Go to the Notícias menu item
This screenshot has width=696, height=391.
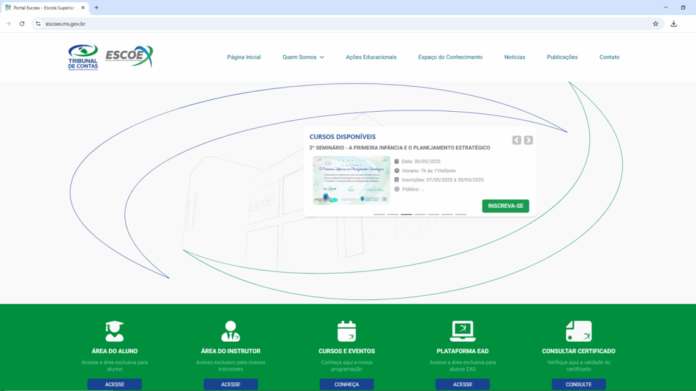click(514, 57)
